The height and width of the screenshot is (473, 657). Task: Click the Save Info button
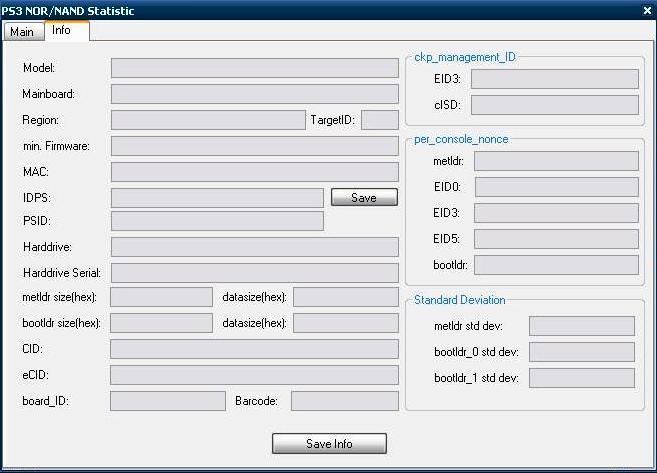pyautogui.click(x=329, y=443)
